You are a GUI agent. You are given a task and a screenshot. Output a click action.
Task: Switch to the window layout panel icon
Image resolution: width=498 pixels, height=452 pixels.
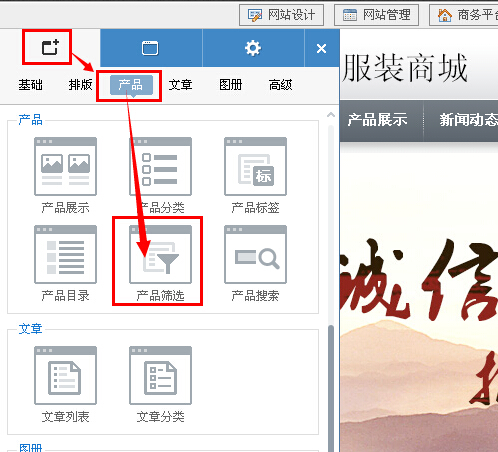[150, 48]
